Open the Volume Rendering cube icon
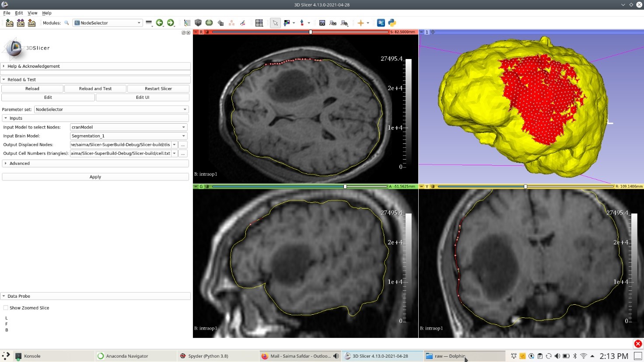644x362 pixels. [x=198, y=23]
